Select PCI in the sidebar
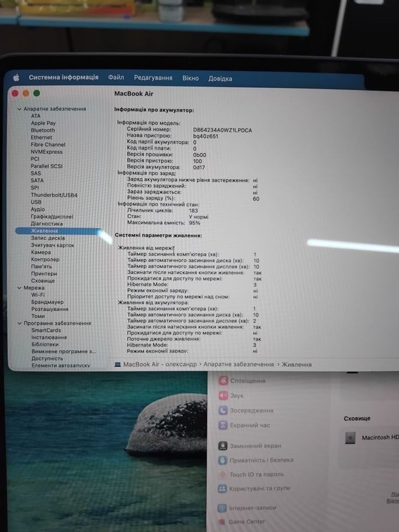 (35, 158)
